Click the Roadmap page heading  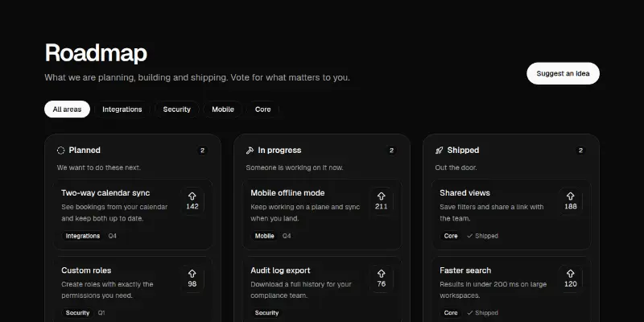click(x=96, y=53)
